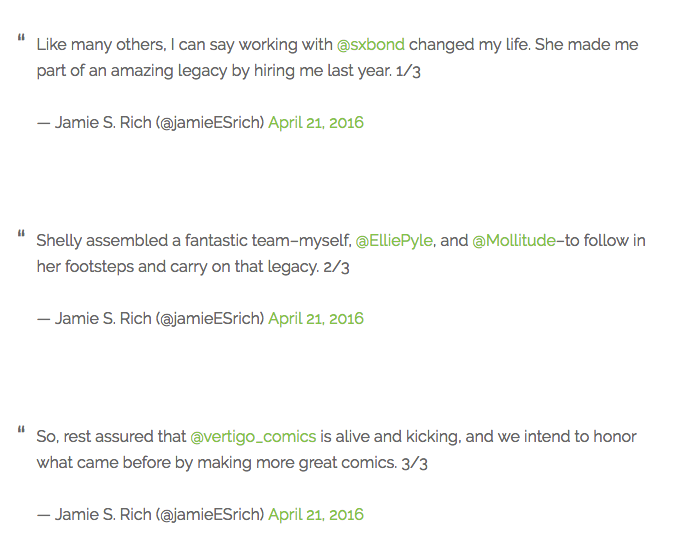Open the date link under the 2/3 tweet

[x=315, y=319]
